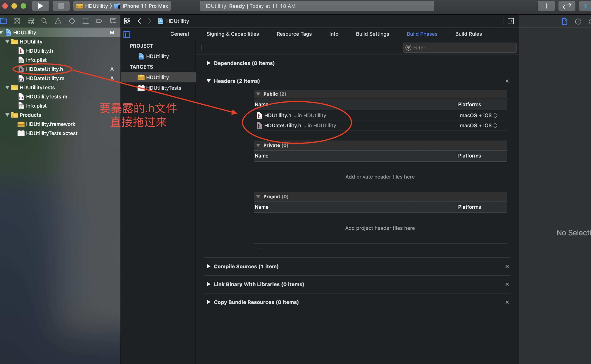This screenshot has height=364, width=591.
Task: Click the Run (play) button
Action: [40, 6]
